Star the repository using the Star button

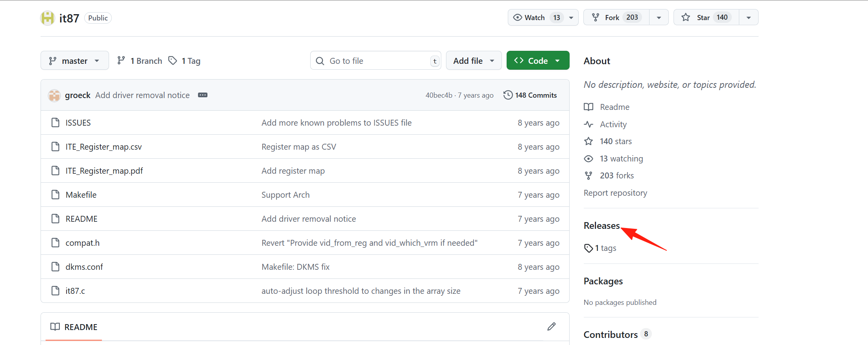707,17
